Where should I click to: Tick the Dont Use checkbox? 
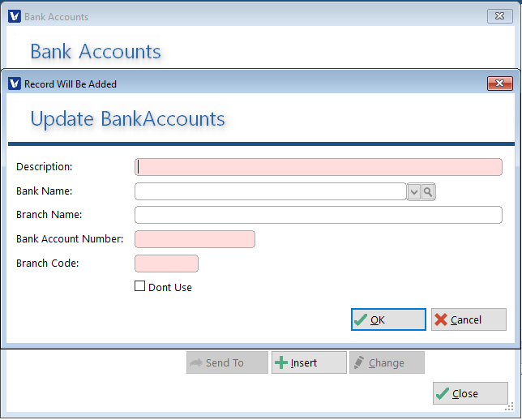140,286
